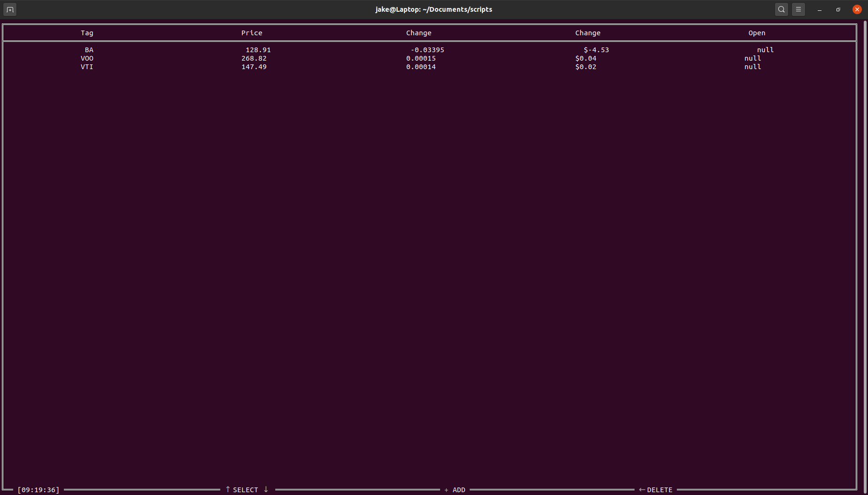Click the $-4.53 change value

pos(596,50)
